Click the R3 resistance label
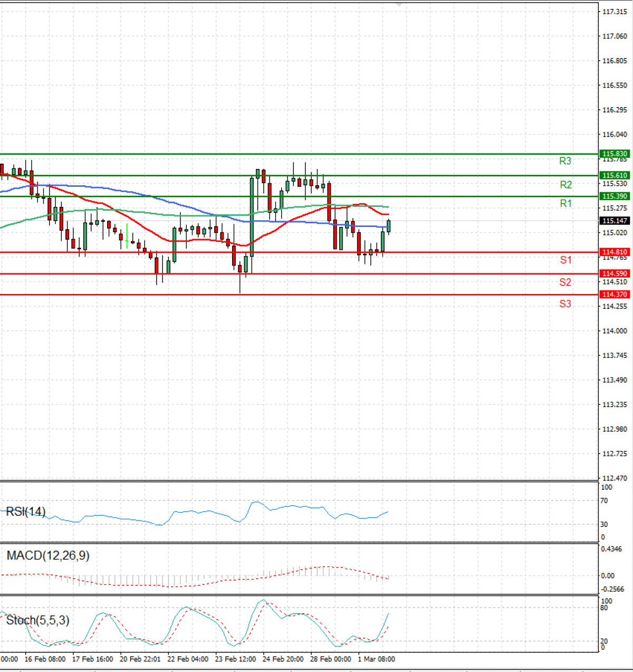This screenshot has height=672, width=633. pyautogui.click(x=565, y=161)
